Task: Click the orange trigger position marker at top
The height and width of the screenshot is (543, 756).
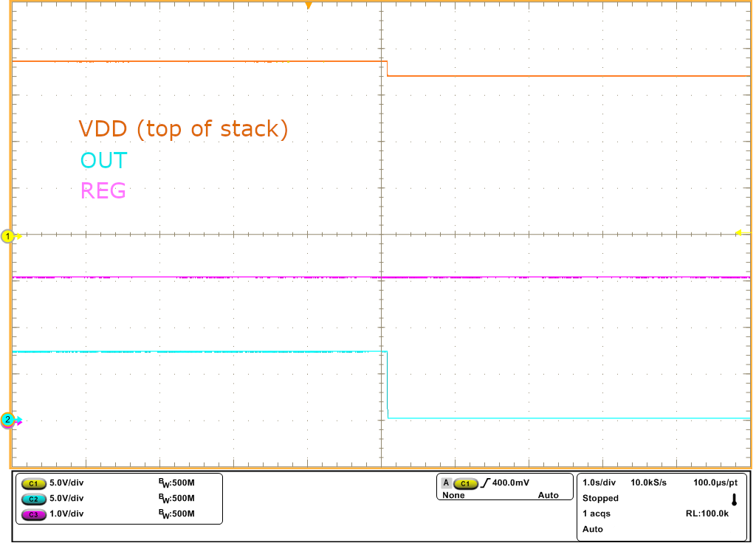Action: click(x=309, y=6)
